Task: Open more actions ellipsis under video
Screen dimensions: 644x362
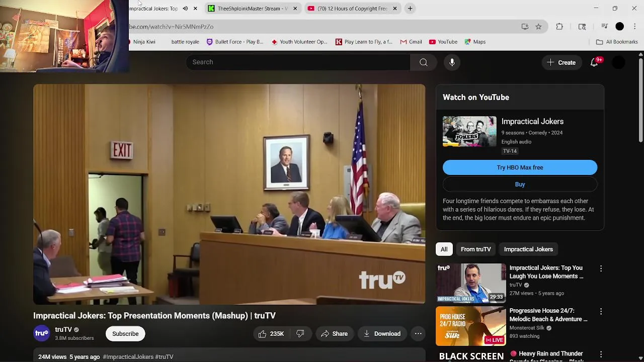Action: pyautogui.click(x=418, y=334)
